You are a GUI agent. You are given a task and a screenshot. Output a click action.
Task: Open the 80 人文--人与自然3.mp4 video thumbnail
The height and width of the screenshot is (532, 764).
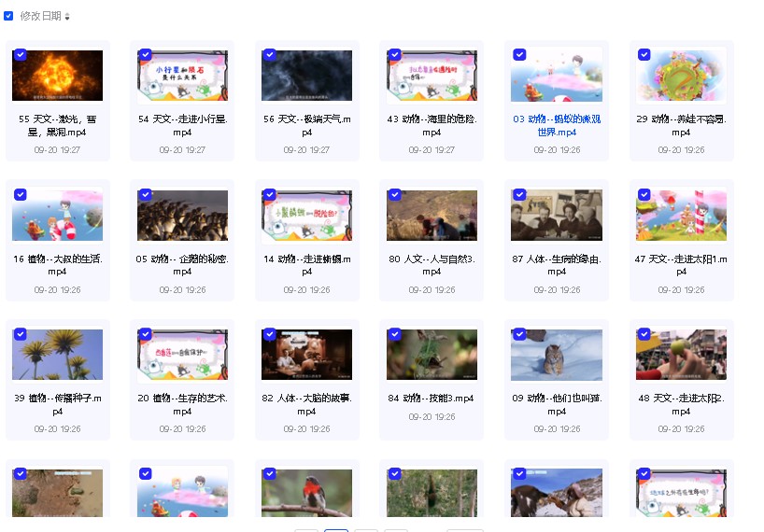click(x=432, y=216)
